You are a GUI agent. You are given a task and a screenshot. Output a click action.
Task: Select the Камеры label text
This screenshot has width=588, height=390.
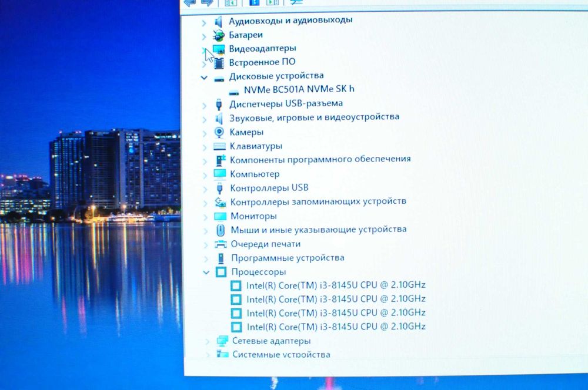tap(246, 132)
